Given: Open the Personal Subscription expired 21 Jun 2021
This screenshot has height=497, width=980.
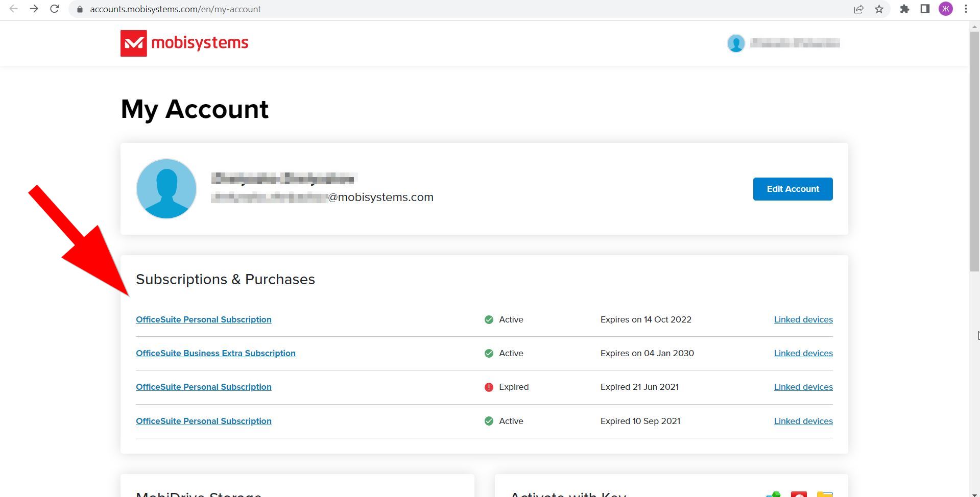Looking at the screenshot, I should point(204,387).
